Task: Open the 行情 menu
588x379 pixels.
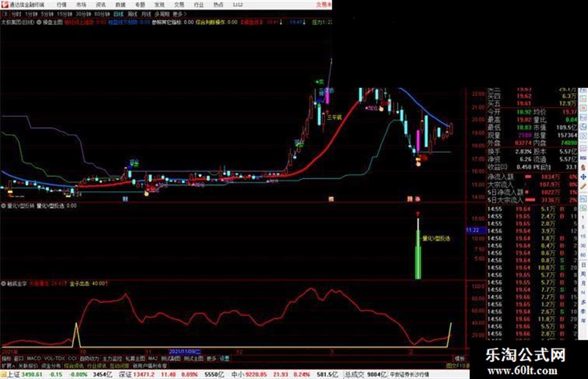Action: pos(62,5)
